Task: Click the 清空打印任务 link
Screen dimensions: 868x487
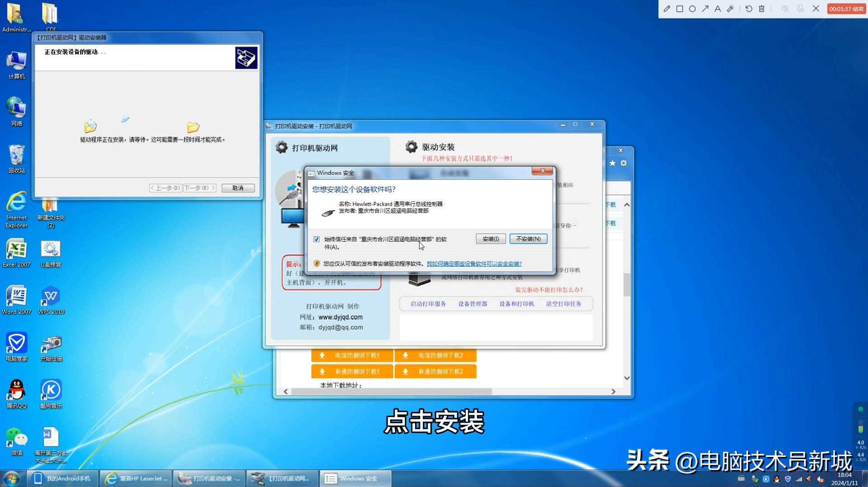Action: (x=563, y=304)
